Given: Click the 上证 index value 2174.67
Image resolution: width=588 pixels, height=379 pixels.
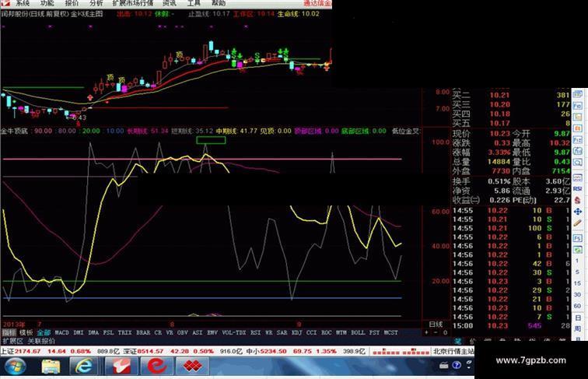Looking at the screenshot, I should tap(27, 351).
